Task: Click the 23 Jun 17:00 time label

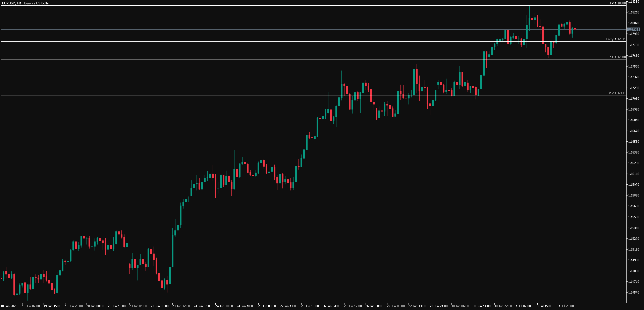Action: coord(181,306)
